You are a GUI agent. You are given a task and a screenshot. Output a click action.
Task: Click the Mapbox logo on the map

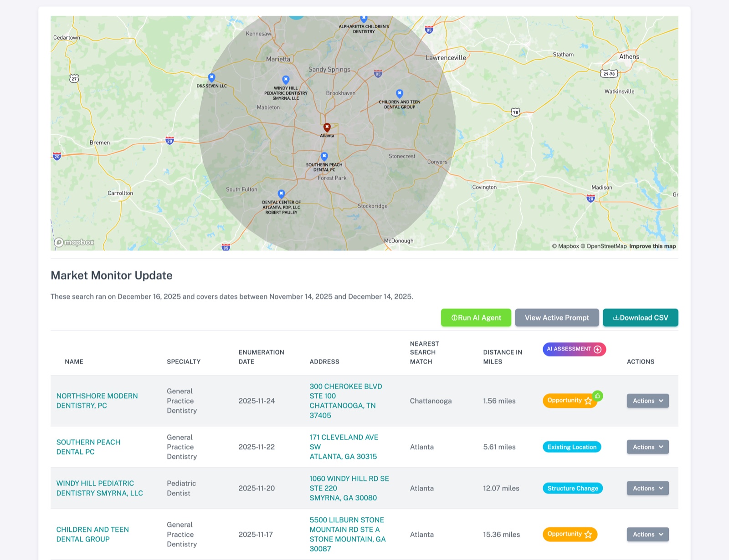pyautogui.click(x=74, y=243)
